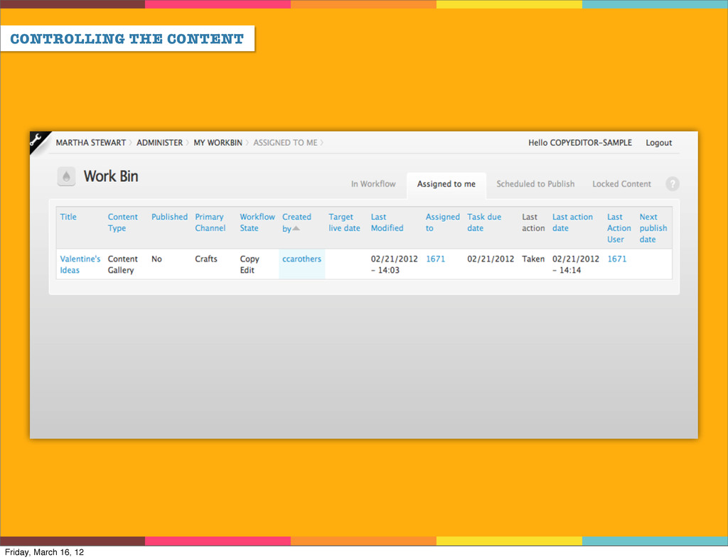Sort by Workflow State header

[x=257, y=222]
